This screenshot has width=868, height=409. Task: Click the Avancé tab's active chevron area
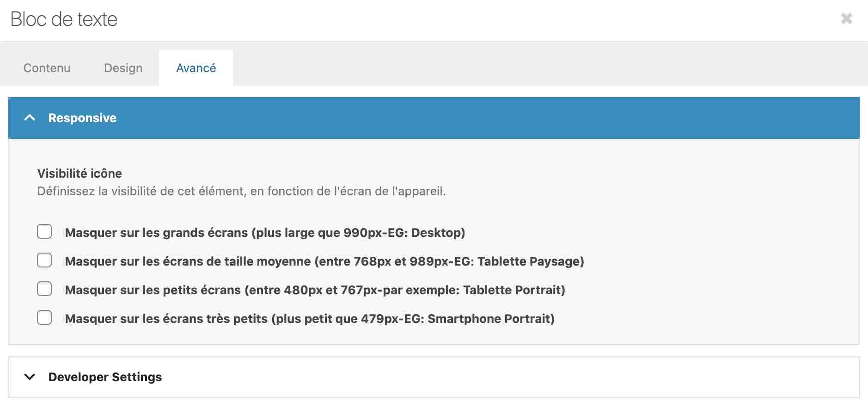coord(196,68)
